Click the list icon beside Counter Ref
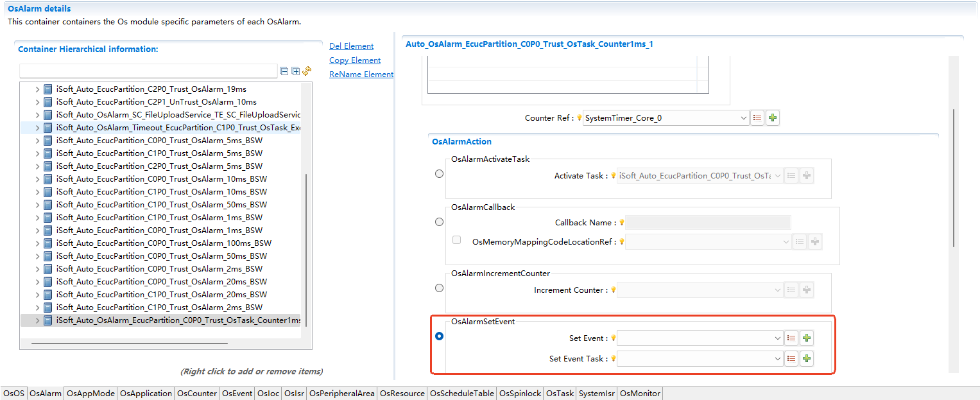 point(757,118)
